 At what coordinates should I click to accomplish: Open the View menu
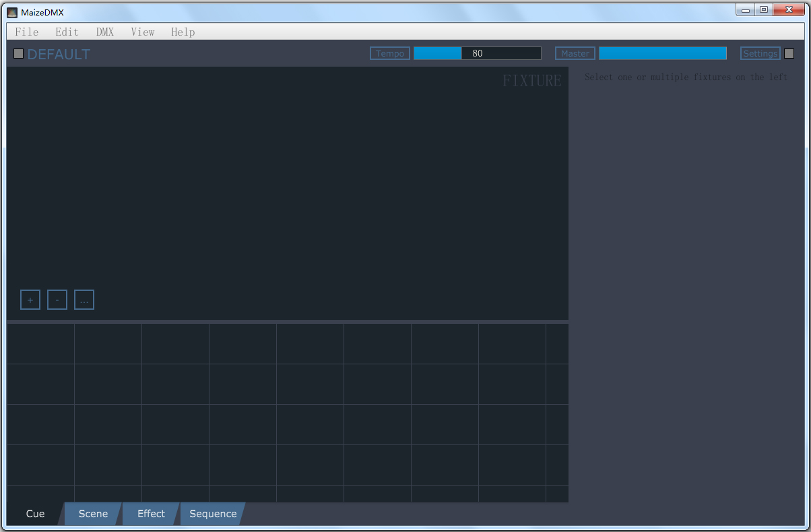pos(143,32)
